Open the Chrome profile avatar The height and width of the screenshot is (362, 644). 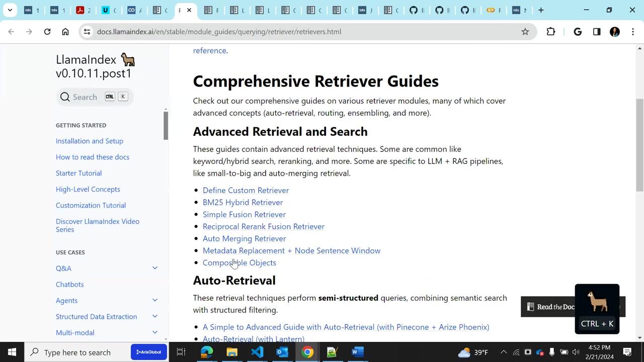[615, 32]
